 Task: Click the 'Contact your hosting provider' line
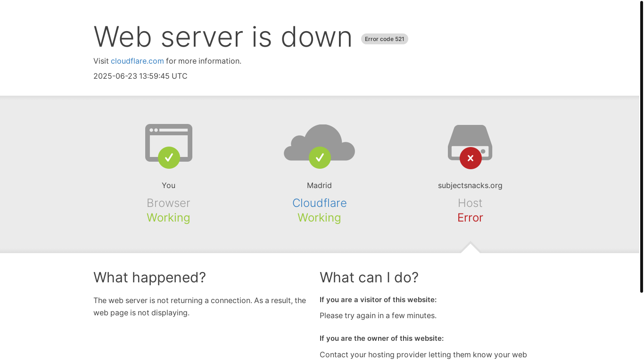click(x=423, y=354)
